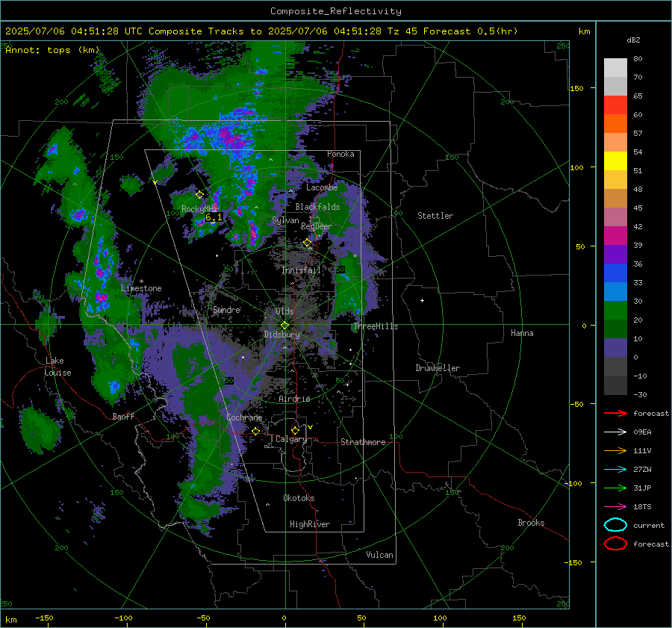The image size is (672, 628).
Task: Click the Hanna city label
Action: (522, 333)
